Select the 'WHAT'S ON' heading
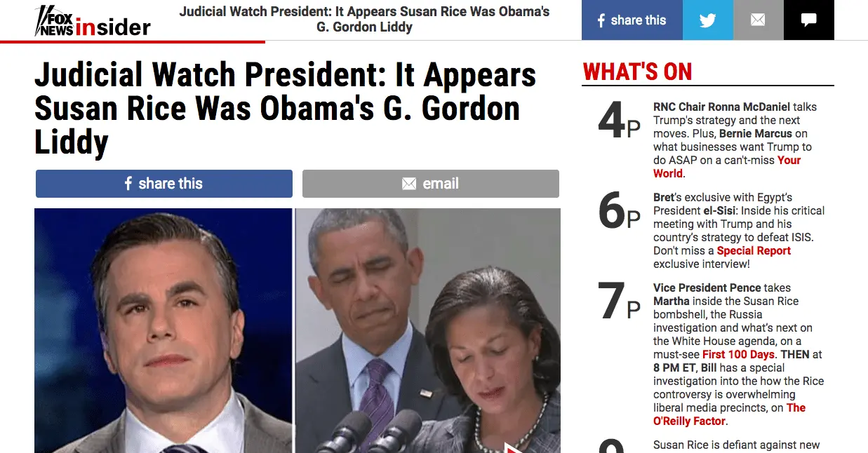 coord(637,72)
